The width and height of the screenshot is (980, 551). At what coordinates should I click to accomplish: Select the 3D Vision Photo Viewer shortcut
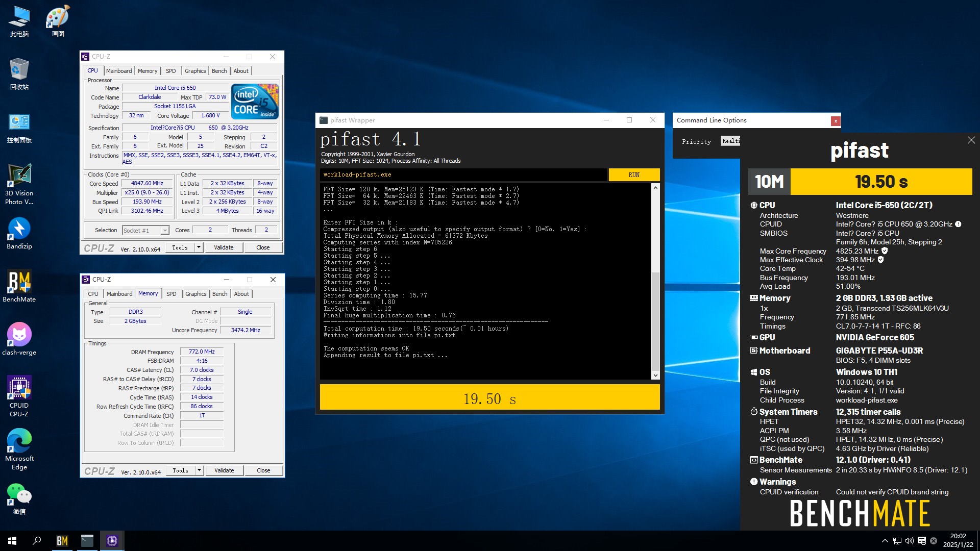pyautogui.click(x=19, y=184)
